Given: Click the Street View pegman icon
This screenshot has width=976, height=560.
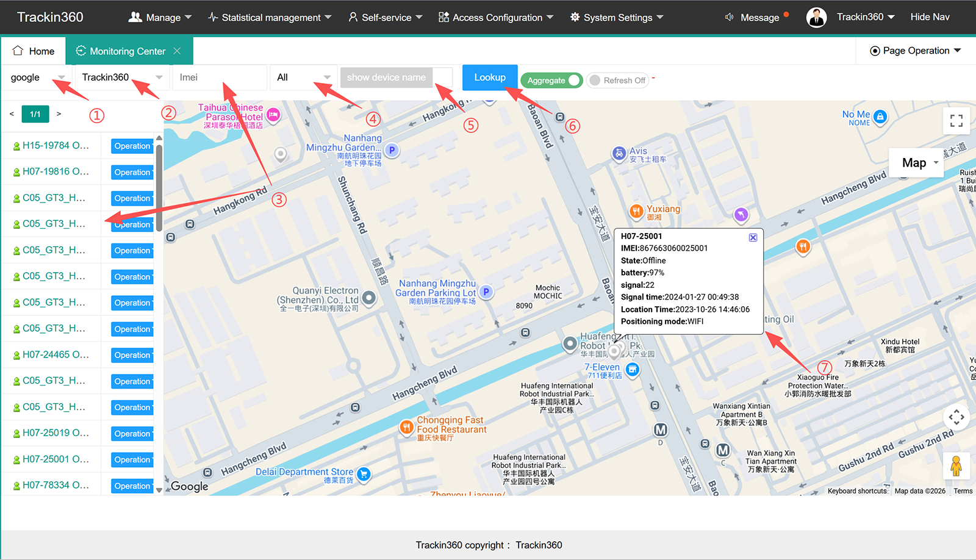Looking at the screenshot, I should click(956, 466).
